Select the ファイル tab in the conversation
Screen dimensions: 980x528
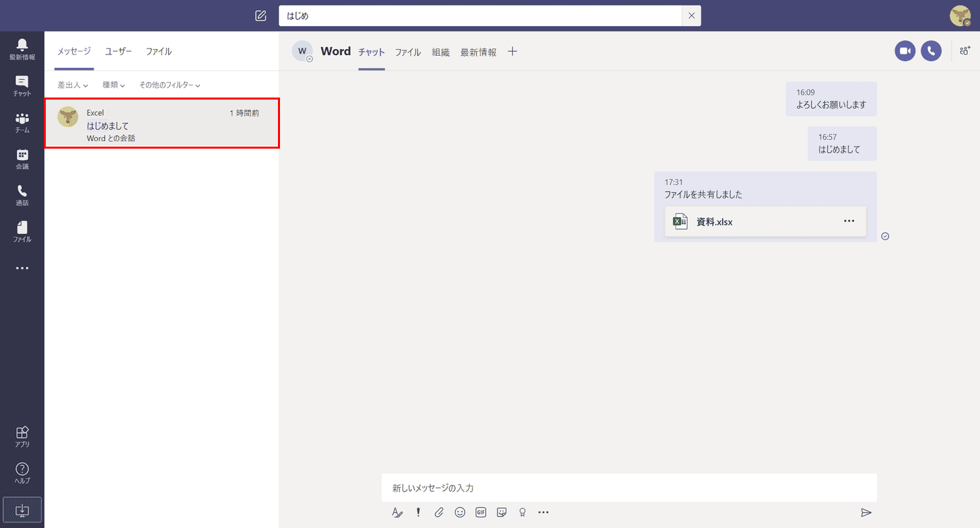[x=408, y=52]
